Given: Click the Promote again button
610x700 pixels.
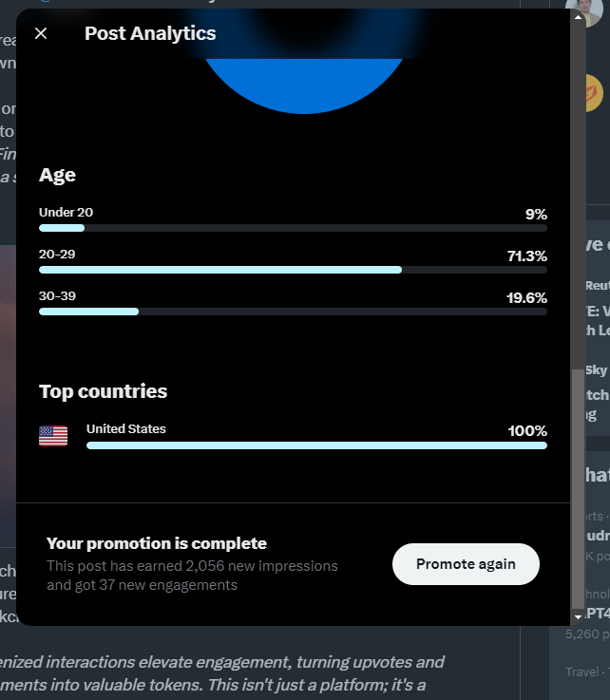Looking at the screenshot, I should point(466,564).
